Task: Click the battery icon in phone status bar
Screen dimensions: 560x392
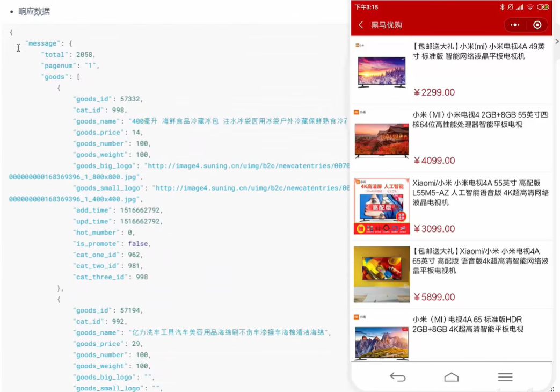Action: 543,7
